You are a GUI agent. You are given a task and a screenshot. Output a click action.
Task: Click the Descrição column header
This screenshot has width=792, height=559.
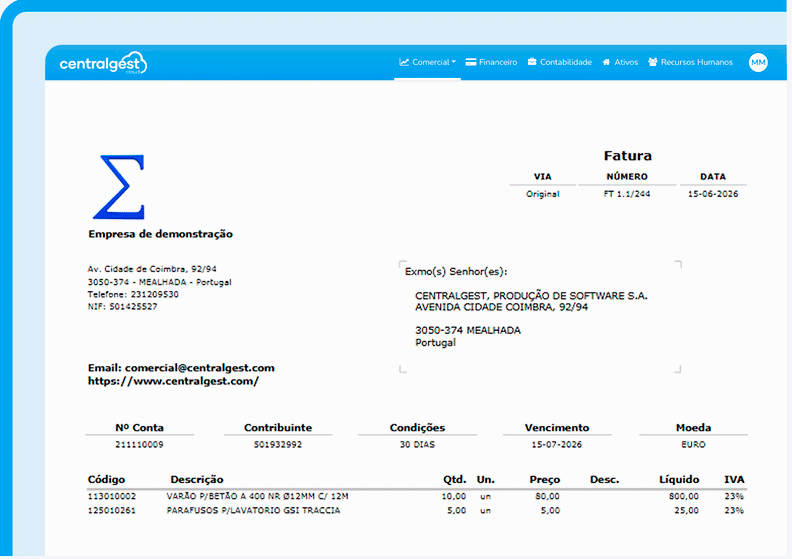(x=197, y=480)
